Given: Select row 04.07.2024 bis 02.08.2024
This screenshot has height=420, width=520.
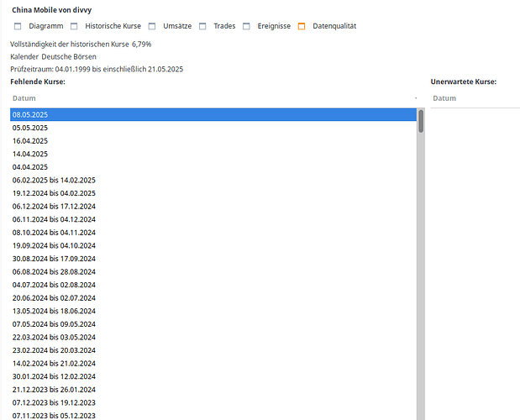Looking at the screenshot, I should [x=213, y=285].
